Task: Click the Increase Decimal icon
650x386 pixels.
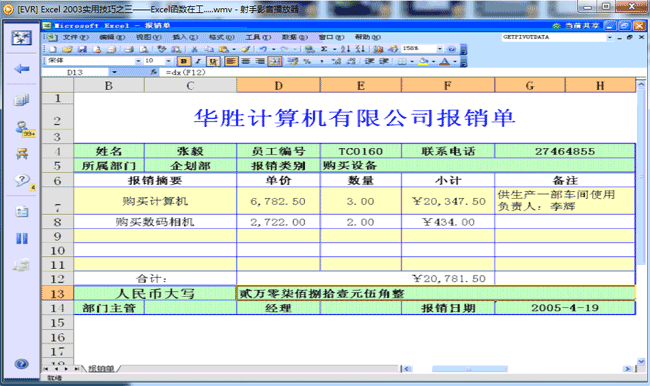Action: tap(335, 61)
